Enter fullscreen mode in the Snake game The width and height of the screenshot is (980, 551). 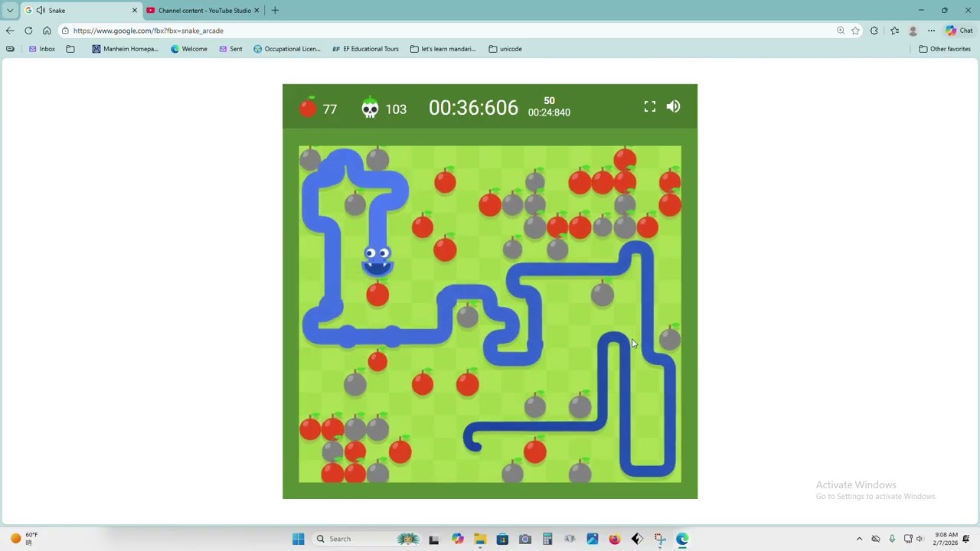650,106
